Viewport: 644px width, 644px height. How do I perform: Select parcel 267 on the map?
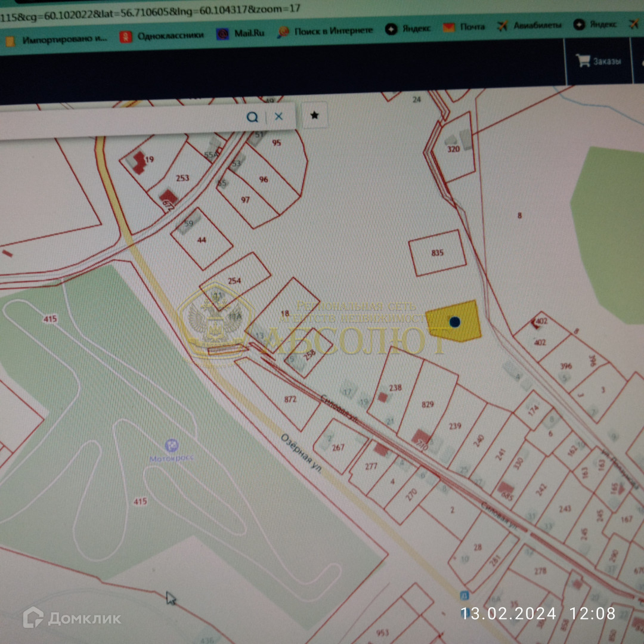coord(338,447)
